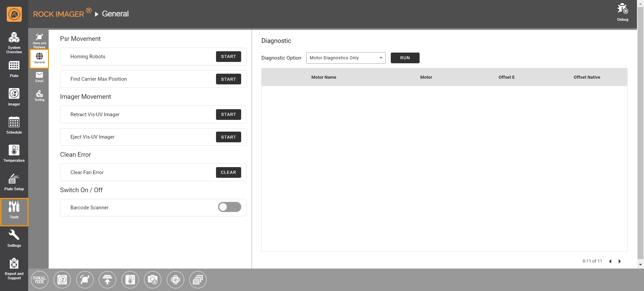Click the Manual Mode icon in bottom bar
The image size is (644, 291).
(40, 280)
